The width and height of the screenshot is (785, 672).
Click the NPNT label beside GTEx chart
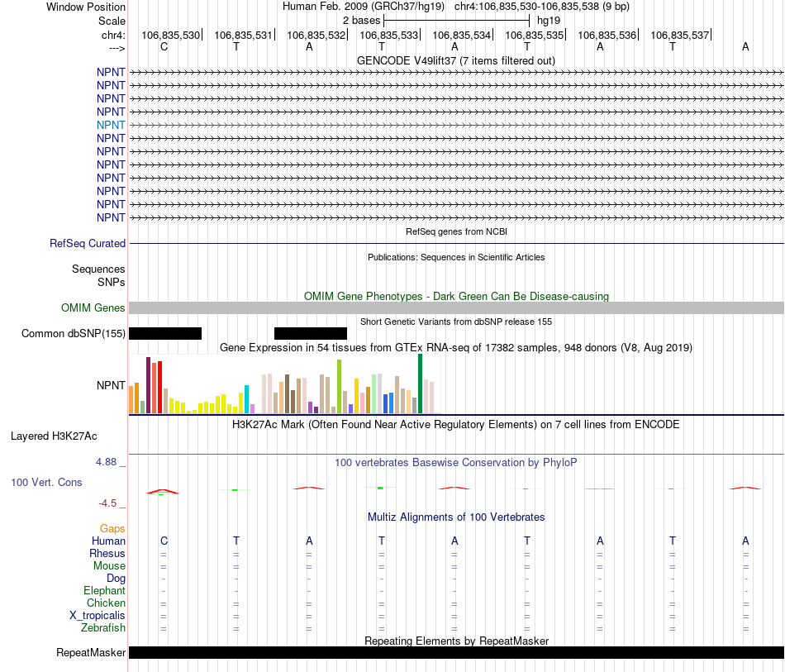111,385
